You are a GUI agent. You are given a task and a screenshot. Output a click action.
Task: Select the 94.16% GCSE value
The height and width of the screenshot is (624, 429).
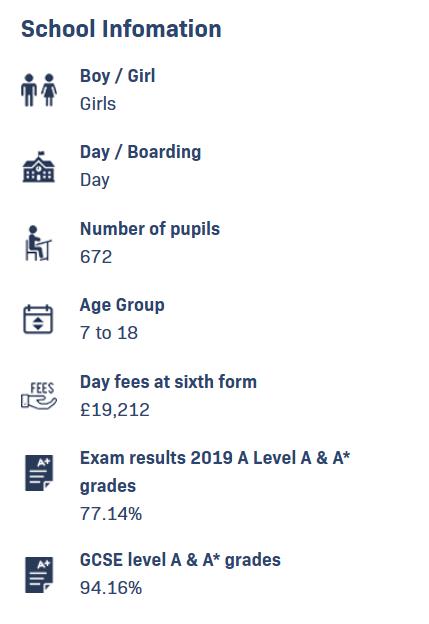pyautogui.click(x=111, y=588)
